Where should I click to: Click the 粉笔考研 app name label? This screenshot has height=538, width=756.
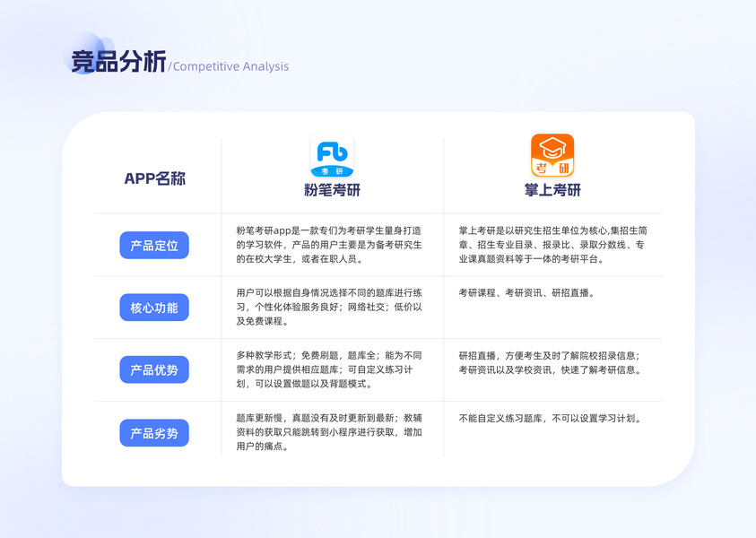click(x=332, y=190)
